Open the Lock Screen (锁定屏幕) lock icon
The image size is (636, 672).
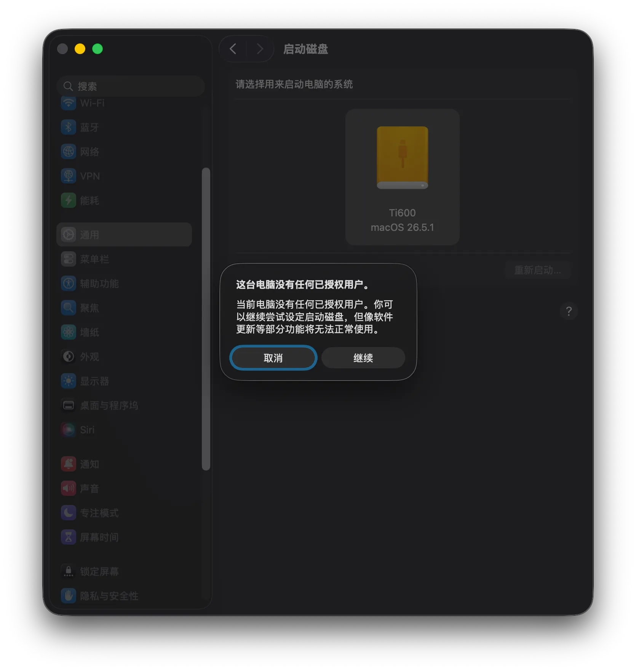coord(69,571)
